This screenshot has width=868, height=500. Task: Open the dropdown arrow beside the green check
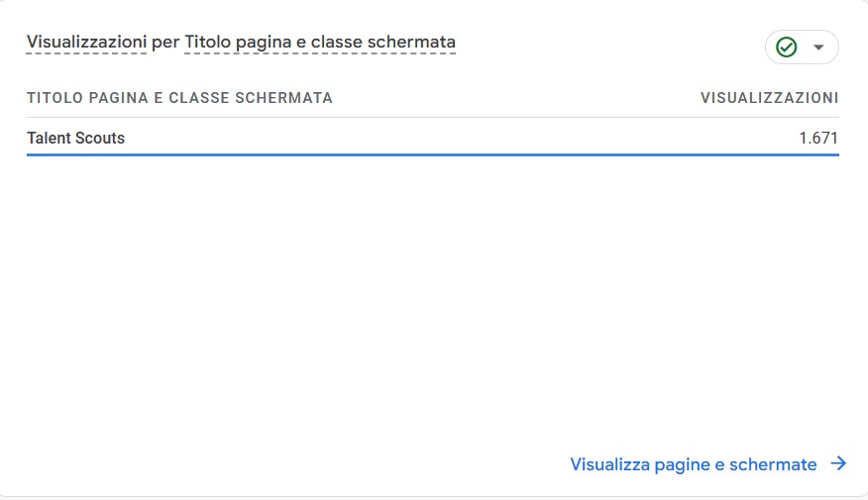(818, 48)
